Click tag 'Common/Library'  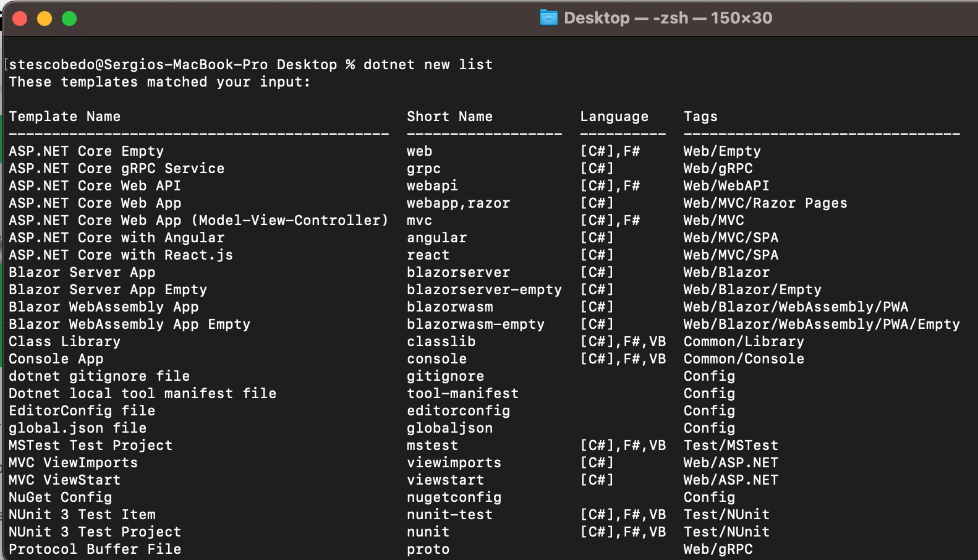click(744, 342)
